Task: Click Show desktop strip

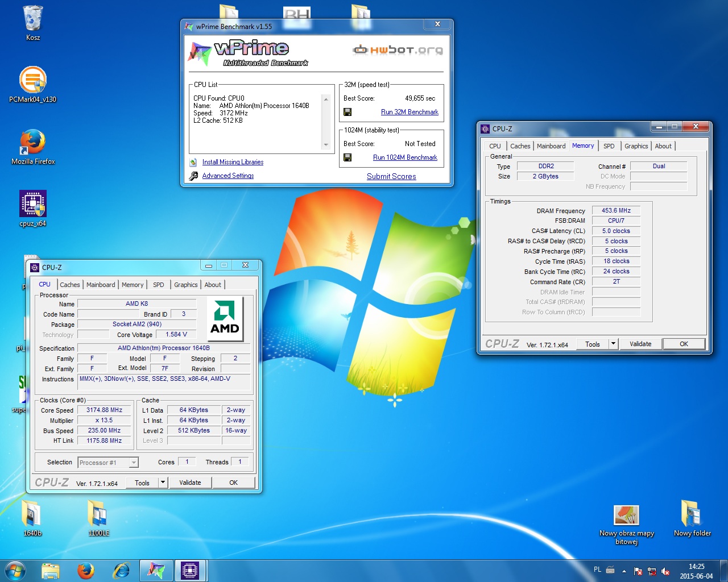Action: pos(723,571)
